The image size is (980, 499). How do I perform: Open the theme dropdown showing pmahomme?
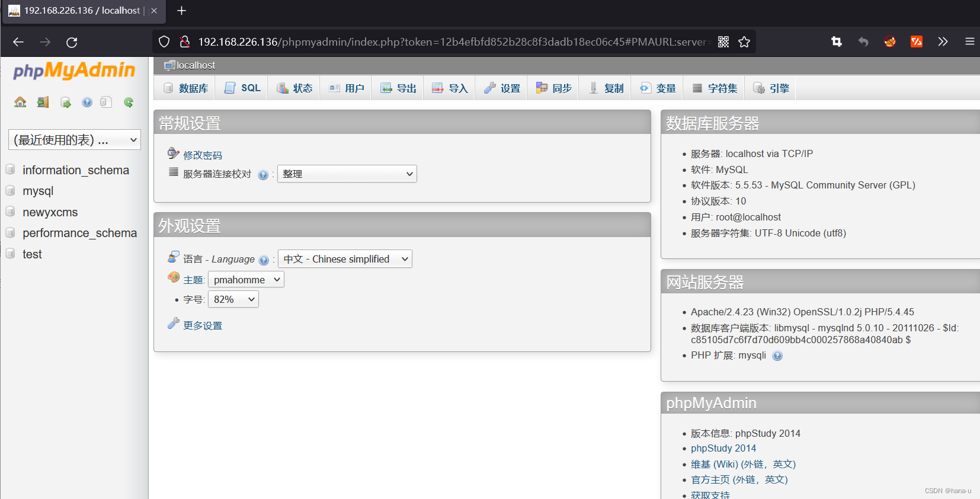pyautogui.click(x=246, y=280)
